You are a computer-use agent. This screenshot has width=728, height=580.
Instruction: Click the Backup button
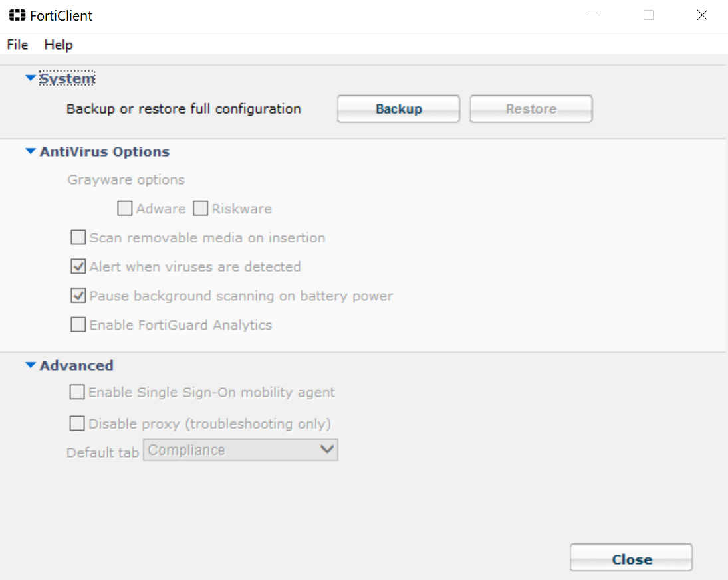(x=398, y=108)
